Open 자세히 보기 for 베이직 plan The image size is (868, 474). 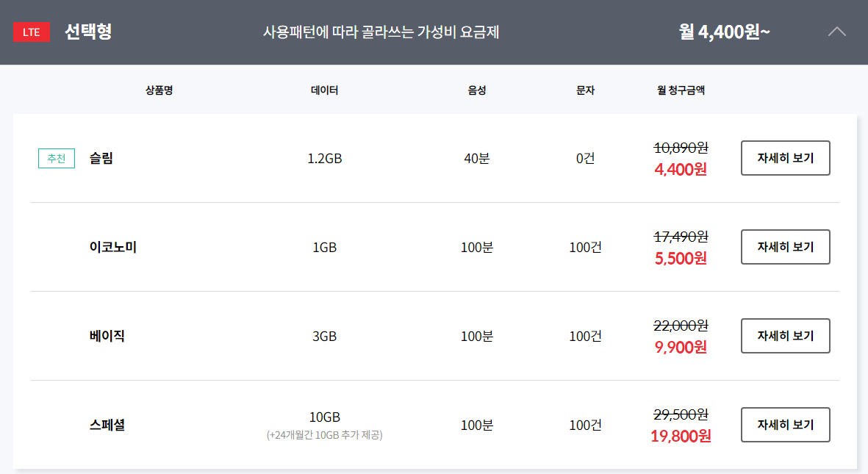point(785,336)
